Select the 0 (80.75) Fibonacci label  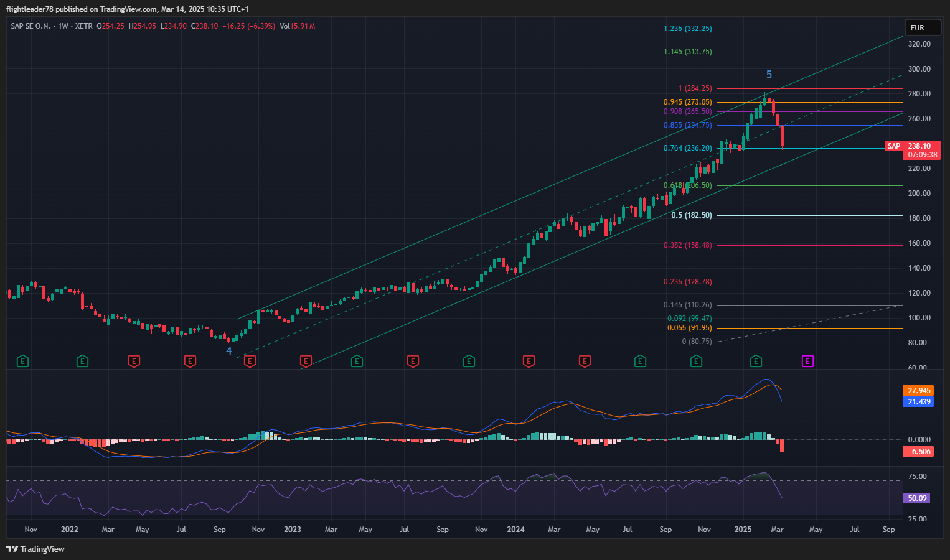click(x=697, y=342)
